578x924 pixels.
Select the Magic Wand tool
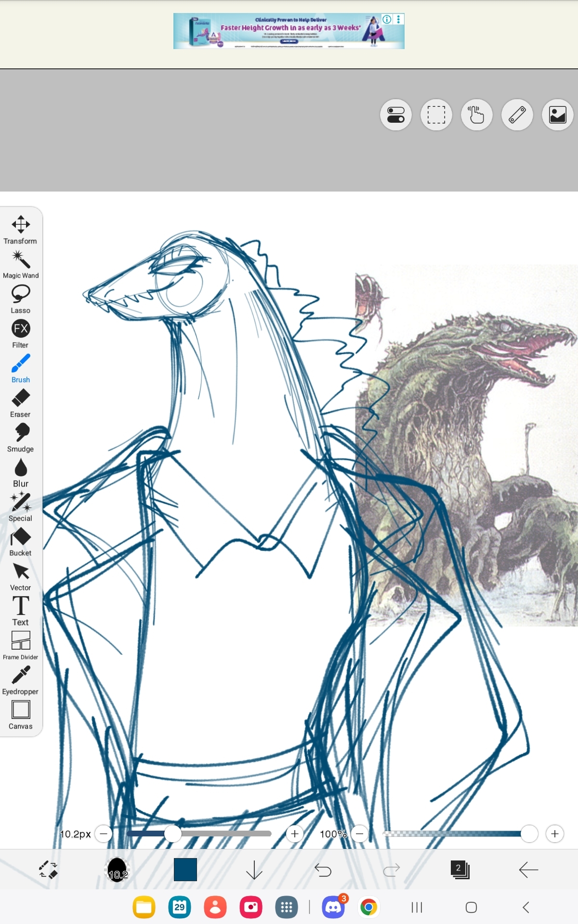21,264
